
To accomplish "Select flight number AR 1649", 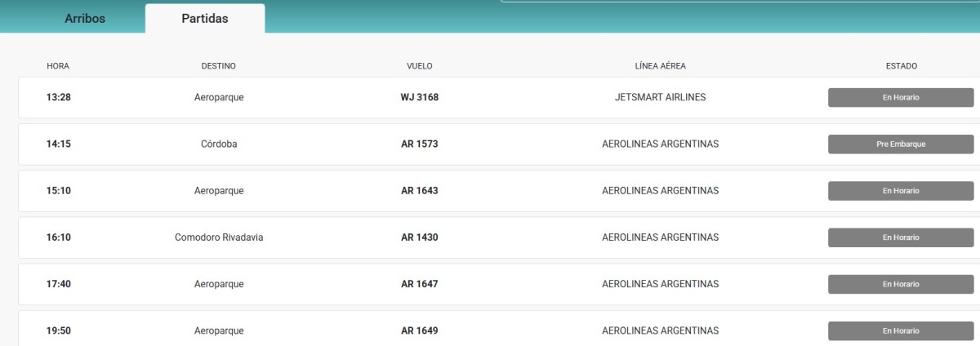I will coord(419,330).
